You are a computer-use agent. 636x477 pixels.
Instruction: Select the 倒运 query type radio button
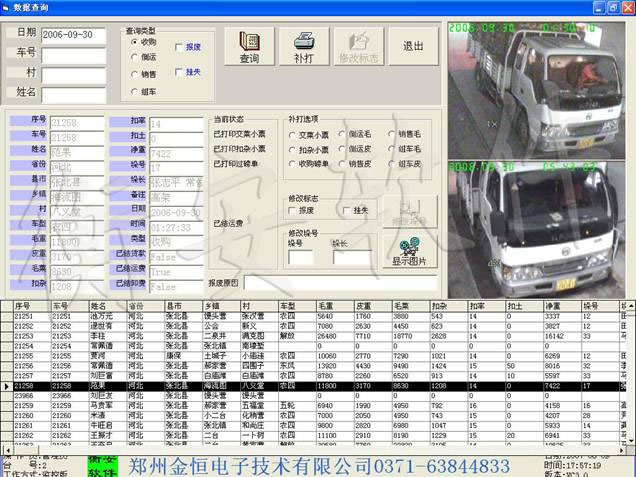pos(135,57)
